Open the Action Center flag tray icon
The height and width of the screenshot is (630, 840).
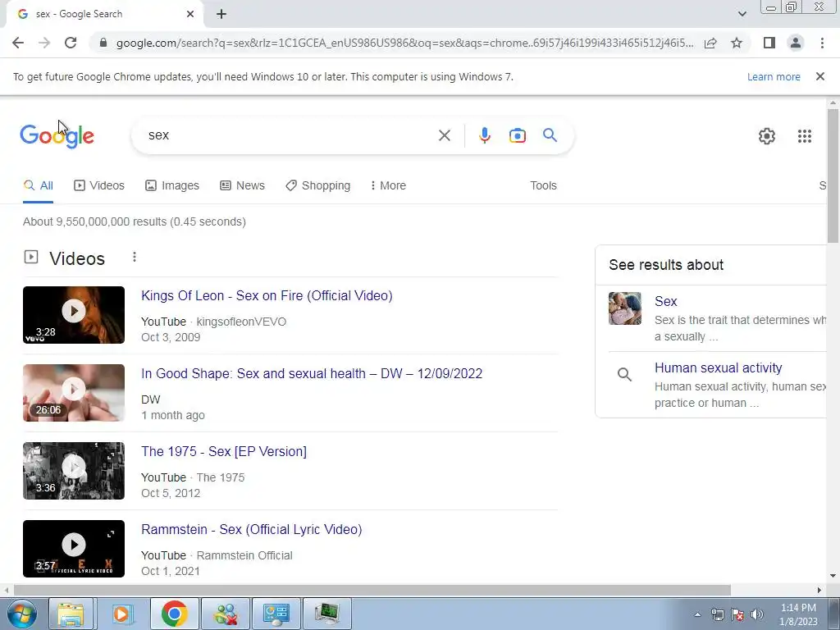point(737,614)
